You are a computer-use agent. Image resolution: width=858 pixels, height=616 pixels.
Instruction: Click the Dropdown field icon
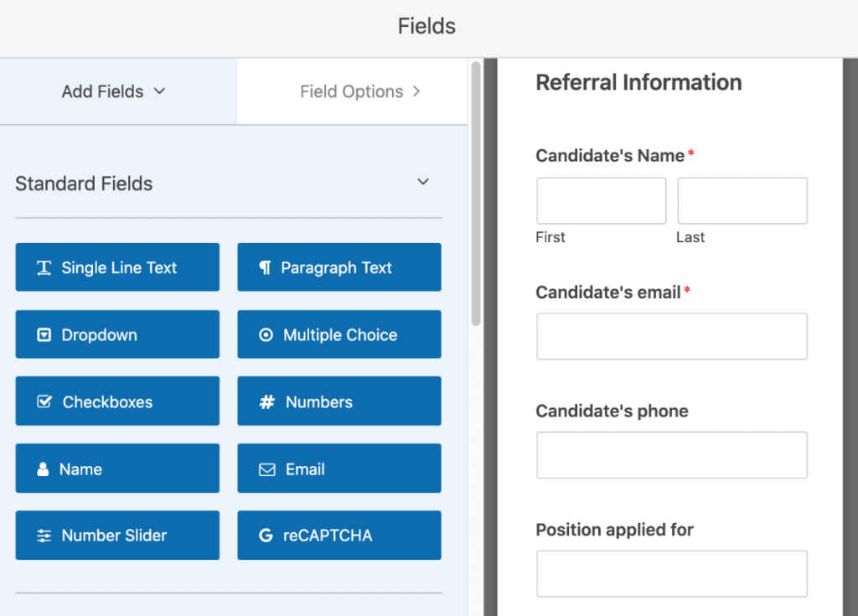[x=44, y=335]
